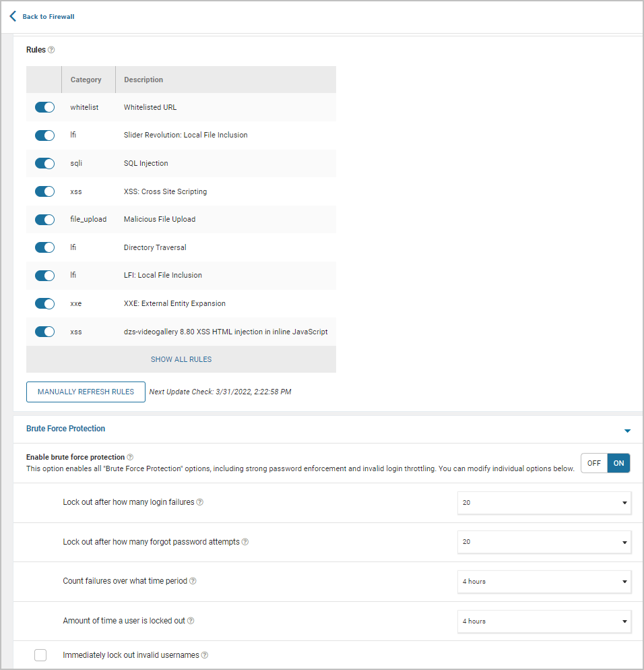Click SHOW ALL RULES

[181, 359]
